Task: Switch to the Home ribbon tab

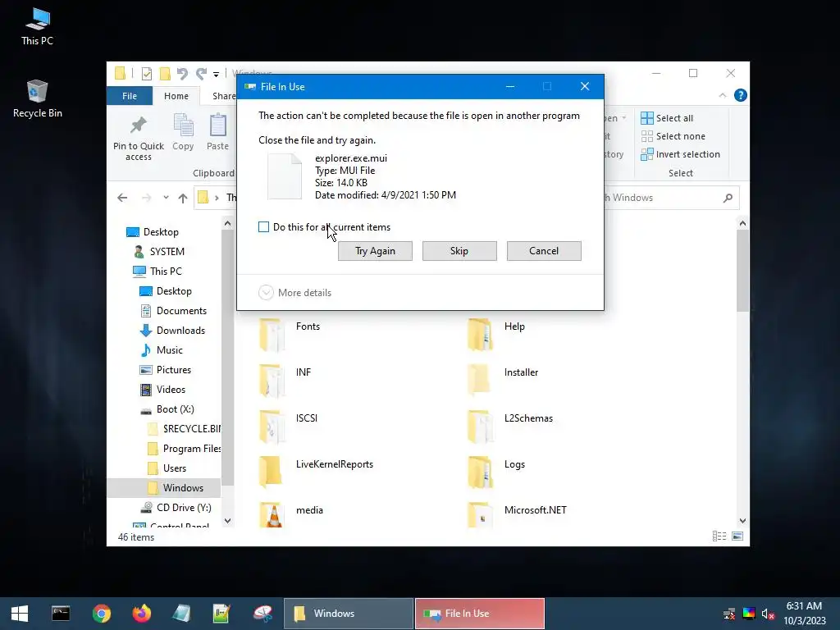Action: (176, 96)
